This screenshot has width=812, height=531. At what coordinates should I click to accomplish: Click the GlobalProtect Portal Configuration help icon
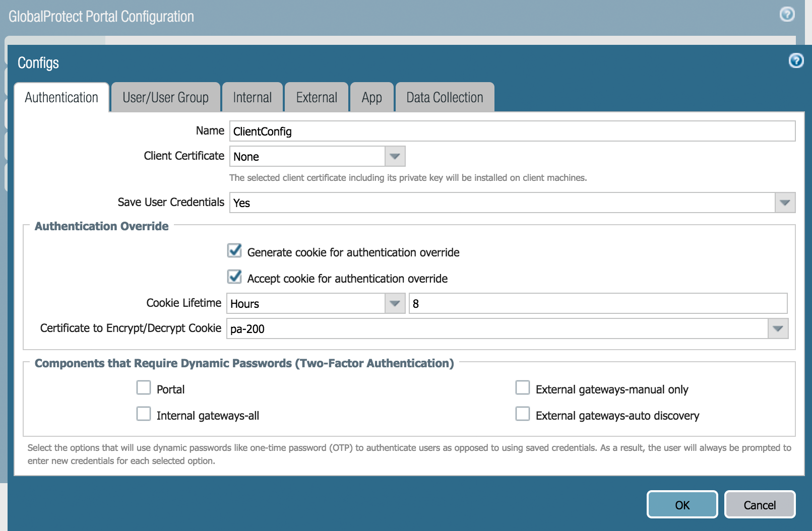[787, 15]
